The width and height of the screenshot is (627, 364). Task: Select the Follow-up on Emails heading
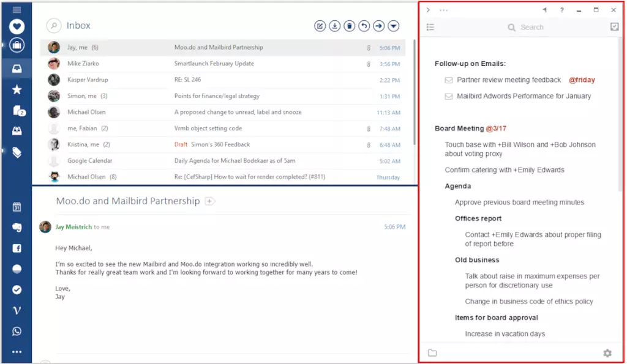470,64
